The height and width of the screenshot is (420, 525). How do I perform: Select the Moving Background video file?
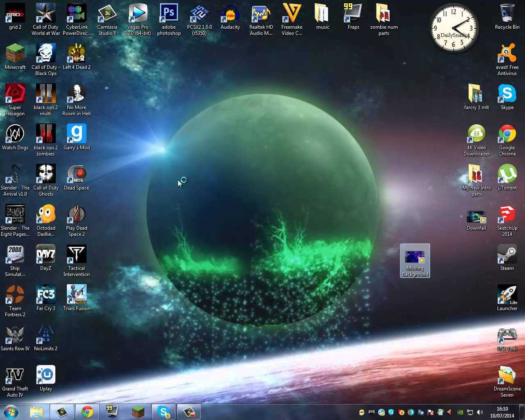click(415, 261)
